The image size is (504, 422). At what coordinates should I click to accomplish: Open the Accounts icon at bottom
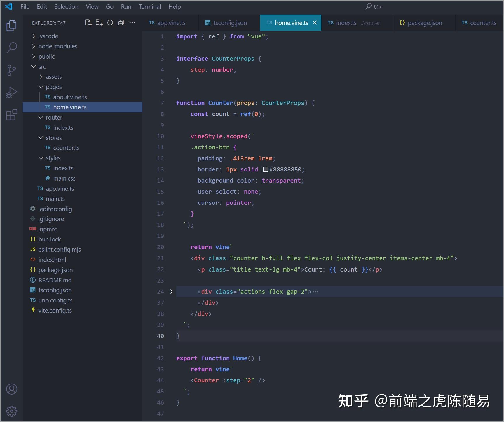[x=11, y=389]
